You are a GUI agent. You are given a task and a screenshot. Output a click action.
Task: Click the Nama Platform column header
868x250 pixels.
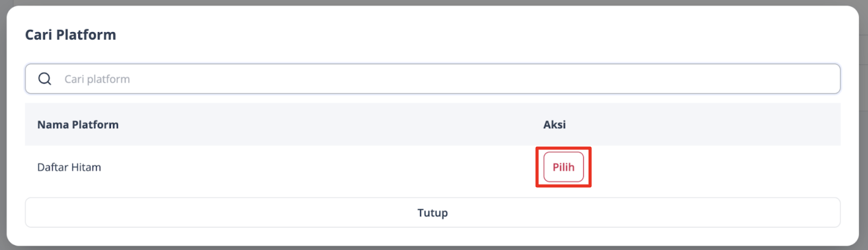click(78, 125)
